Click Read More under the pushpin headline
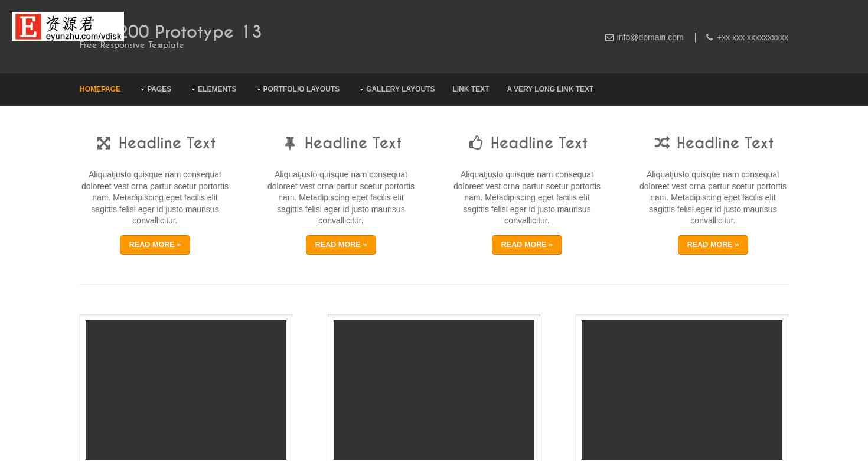The image size is (868, 461). point(341,245)
